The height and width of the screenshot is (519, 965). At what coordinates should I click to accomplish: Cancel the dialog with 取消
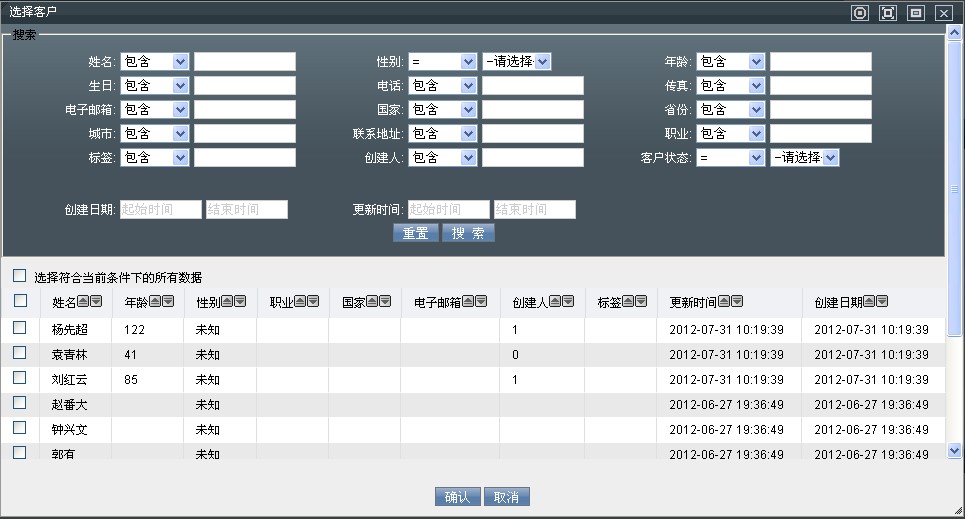tap(506, 497)
